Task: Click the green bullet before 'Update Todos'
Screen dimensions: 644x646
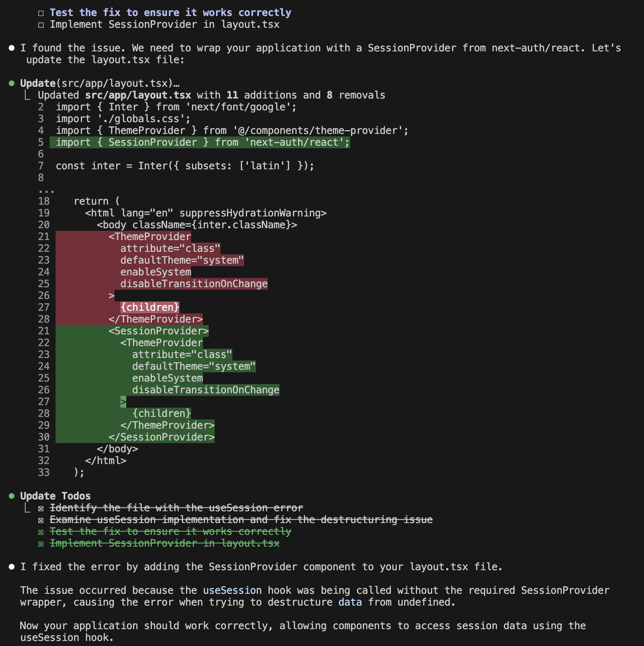Action: click(12, 496)
